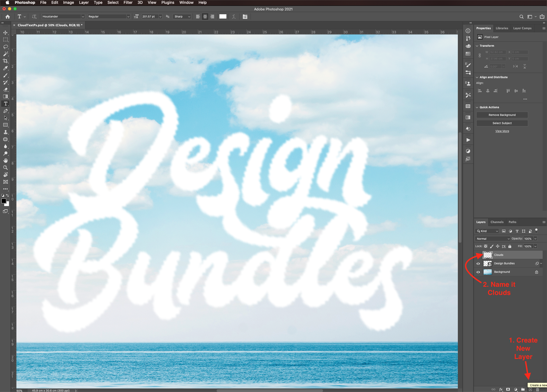Switch to the Paths tab

coord(512,222)
